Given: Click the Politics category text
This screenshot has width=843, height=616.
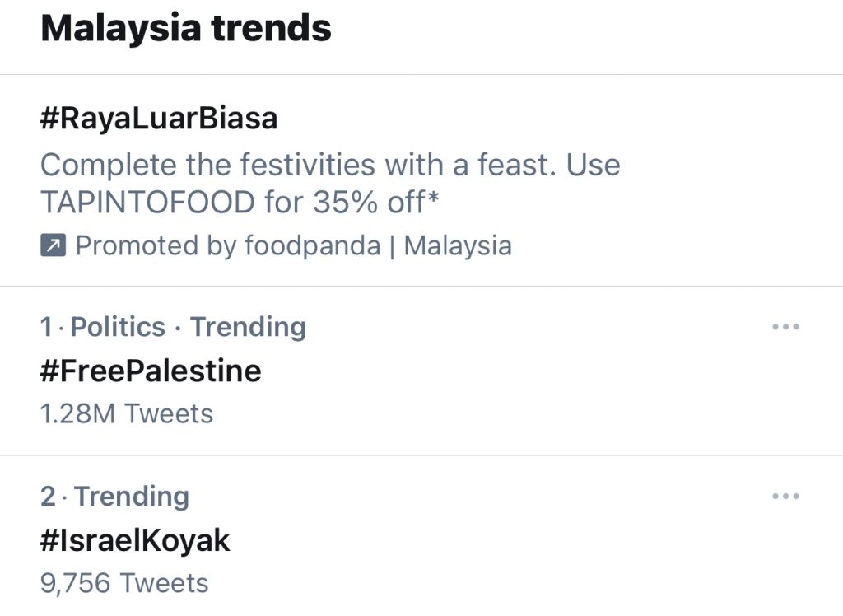Looking at the screenshot, I should click(118, 327).
